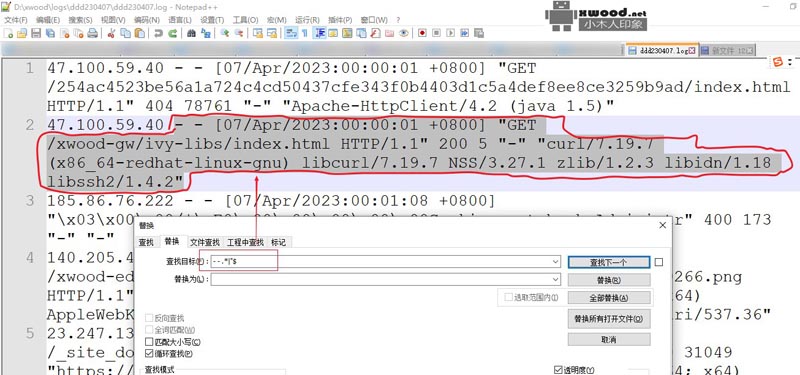Viewport: 800px width, 375px height.
Task: Click the Zoom In toolbar icon
Action: click(224, 33)
